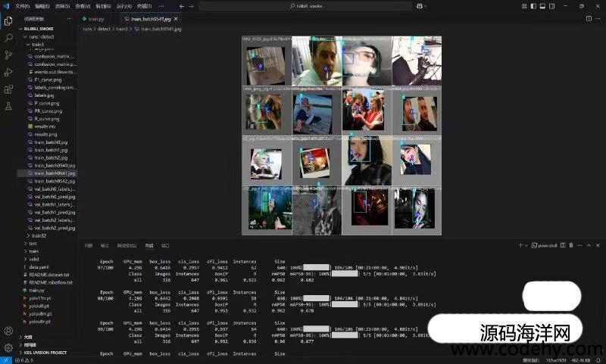Image resolution: width=606 pixels, height=364 pixels.
Task: Open the Manage gear icon
Action: pyautogui.click(x=8, y=347)
